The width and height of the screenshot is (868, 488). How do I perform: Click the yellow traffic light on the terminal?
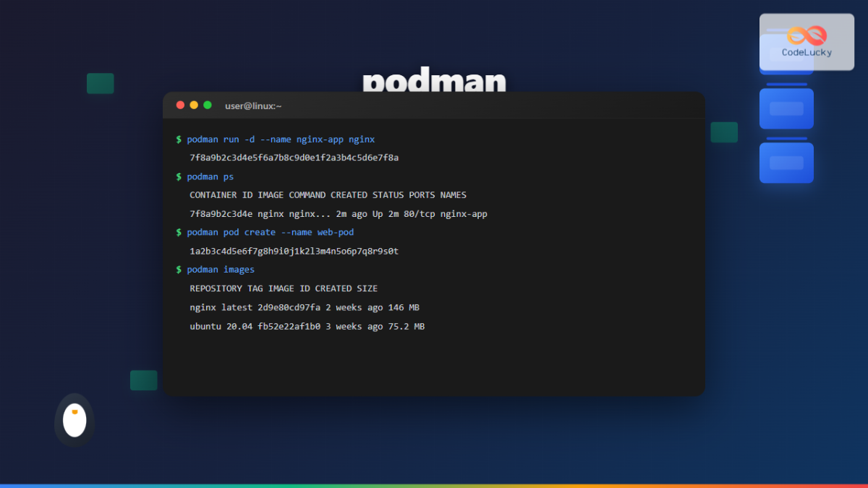[x=193, y=104]
